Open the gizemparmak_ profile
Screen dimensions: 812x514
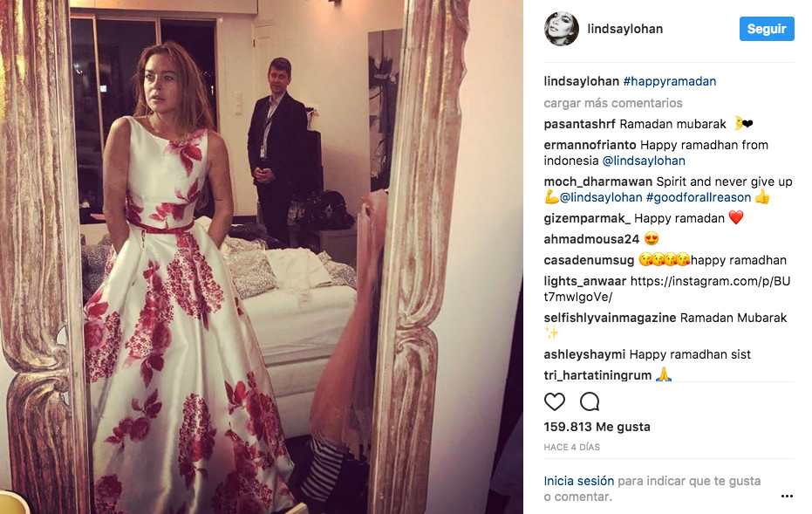click(587, 219)
